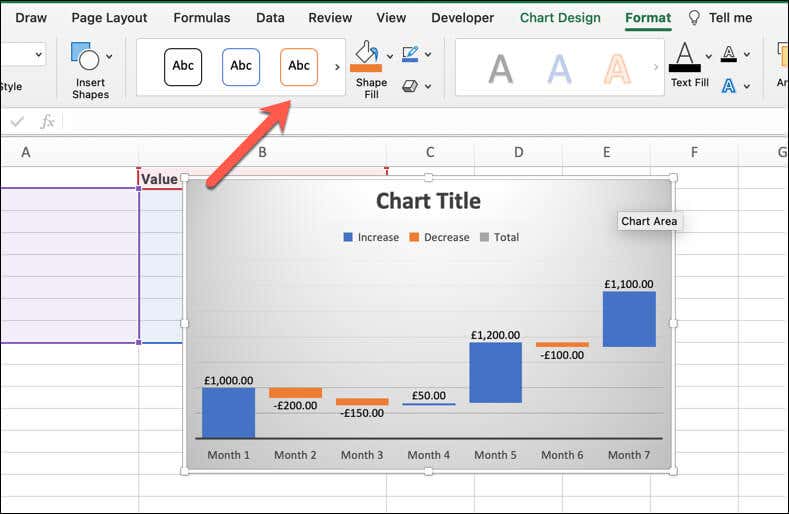
Task: Open the Developer tab
Action: [x=462, y=18]
